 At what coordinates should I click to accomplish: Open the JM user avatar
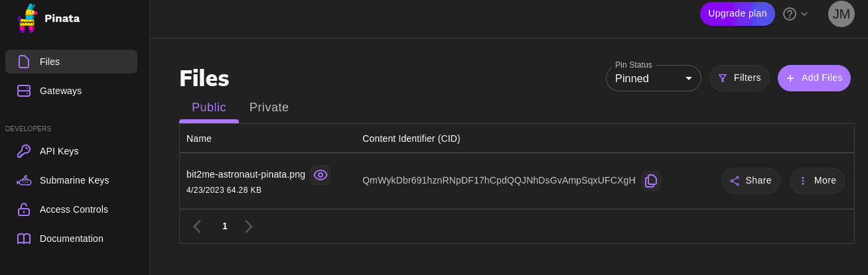point(841,14)
